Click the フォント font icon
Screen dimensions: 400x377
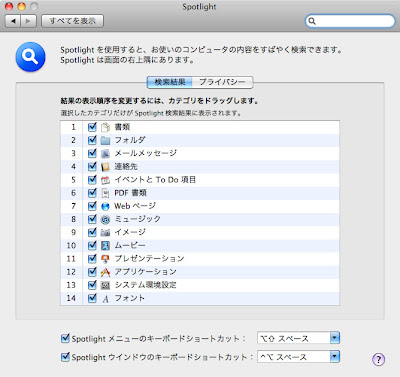105,298
